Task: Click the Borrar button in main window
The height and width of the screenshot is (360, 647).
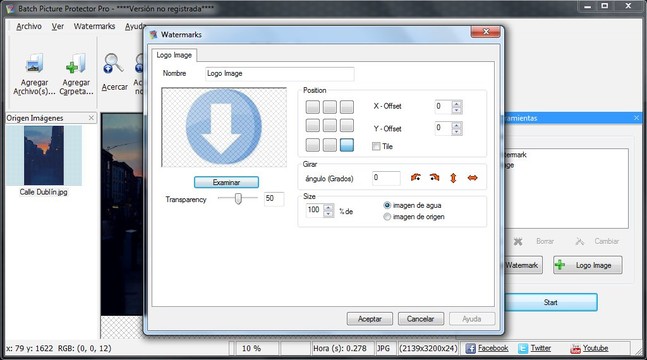Action: click(x=535, y=242)
